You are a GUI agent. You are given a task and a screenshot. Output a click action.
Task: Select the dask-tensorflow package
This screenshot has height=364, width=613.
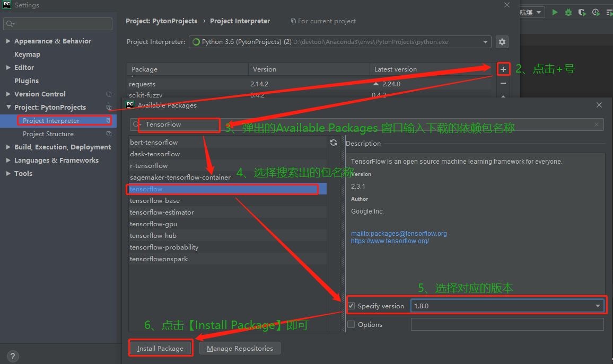(x=227, y=154)
